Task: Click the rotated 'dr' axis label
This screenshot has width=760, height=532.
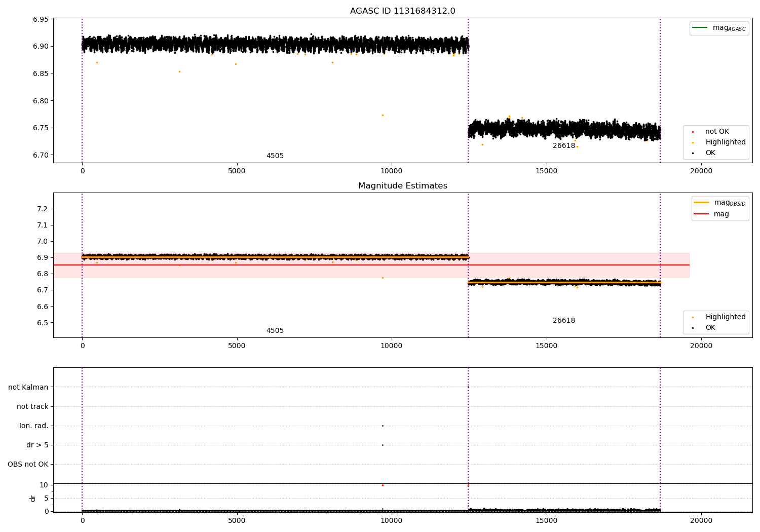Action: tap(33, 499)
